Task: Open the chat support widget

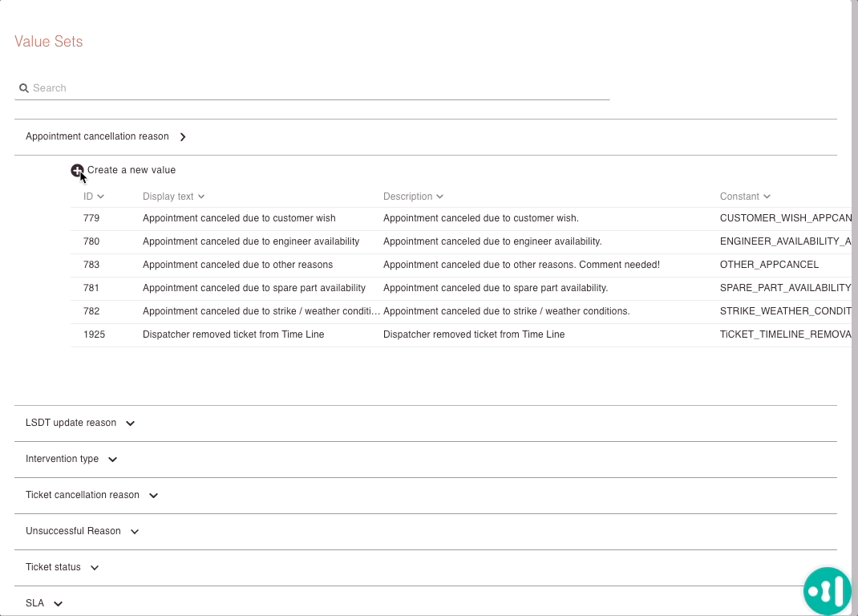Action: 827,590
